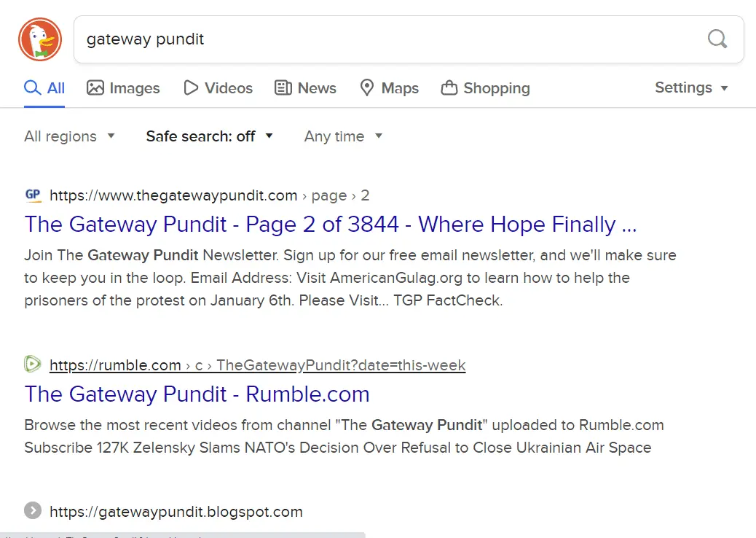Viewport: 756px width, 538px height.
Task: Open the All regions dropdown
Action: pos(69,136)
